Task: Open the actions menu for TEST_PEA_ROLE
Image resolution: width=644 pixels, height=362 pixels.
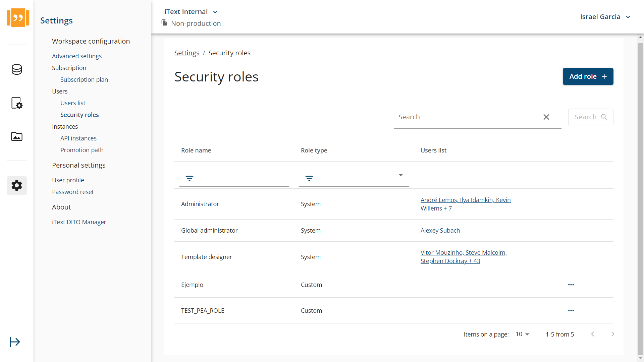Action: point(571,310)
